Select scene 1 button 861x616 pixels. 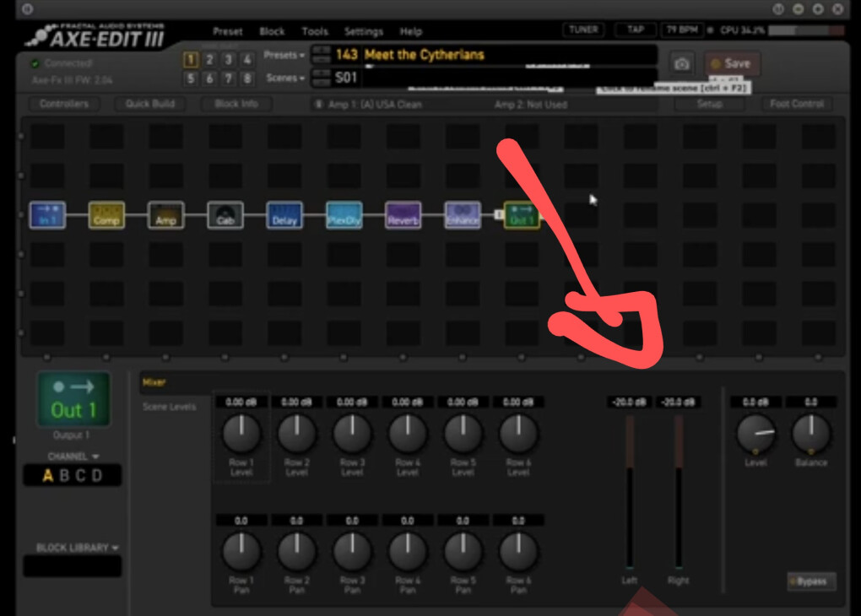pos(191,59)
